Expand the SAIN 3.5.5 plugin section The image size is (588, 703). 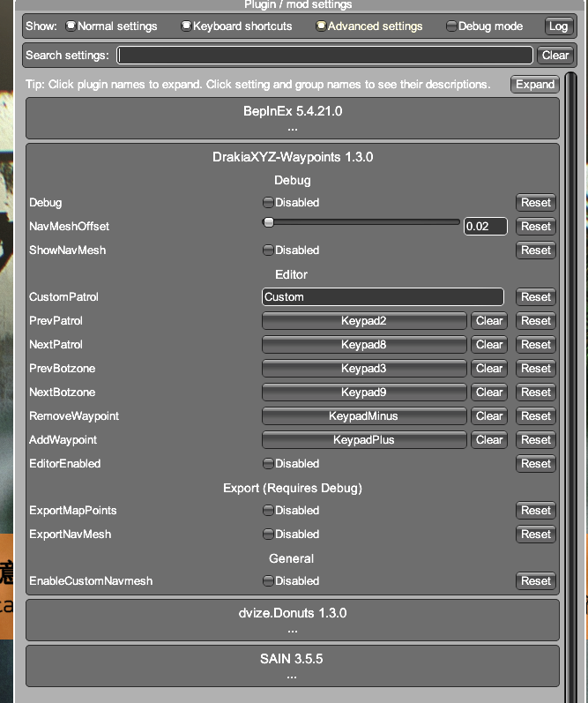(292, 659)
